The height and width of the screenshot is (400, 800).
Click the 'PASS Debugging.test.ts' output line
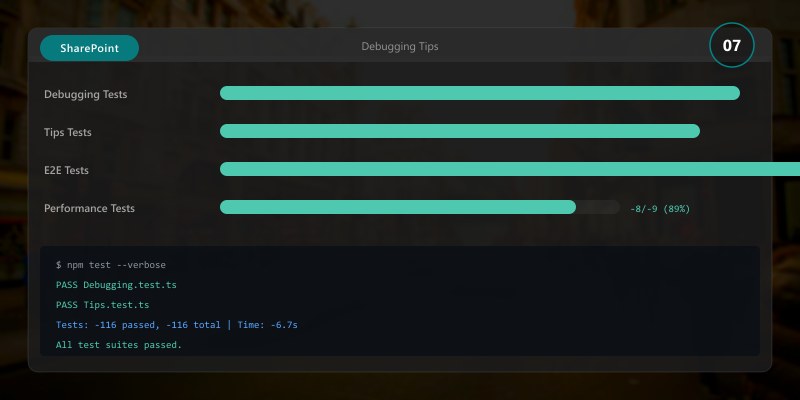116,285
